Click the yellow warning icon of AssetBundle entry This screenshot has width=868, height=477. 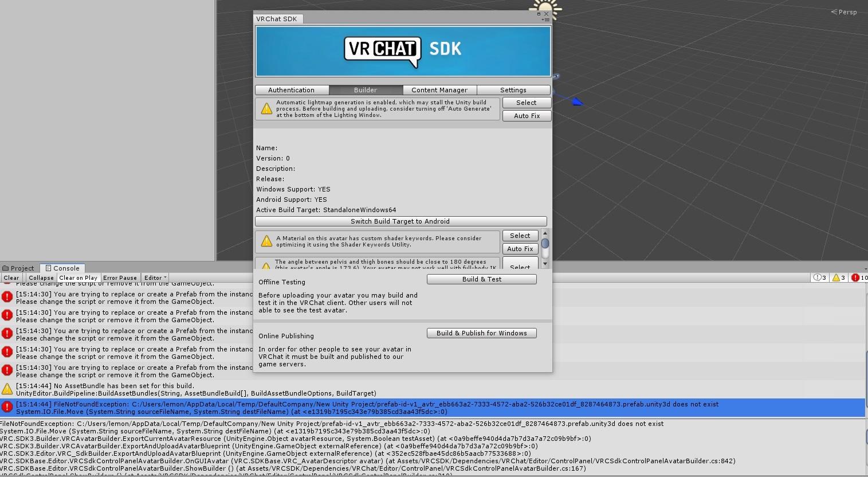pyautogui.click(x=7, y=389)
